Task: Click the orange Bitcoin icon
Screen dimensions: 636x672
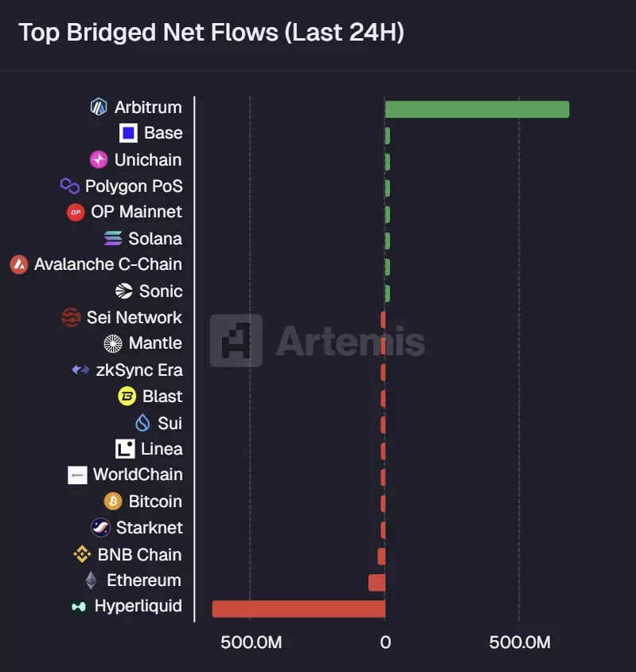Action: click(113, 501)
